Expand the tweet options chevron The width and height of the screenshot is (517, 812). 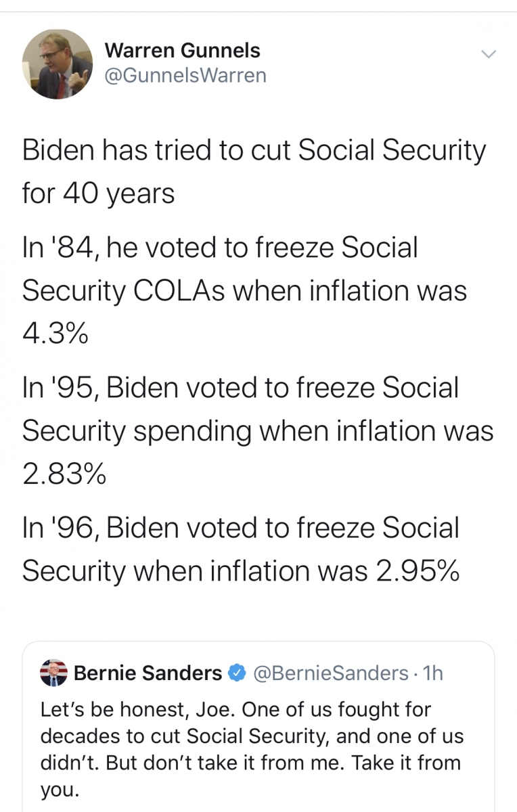pos(489,53)
